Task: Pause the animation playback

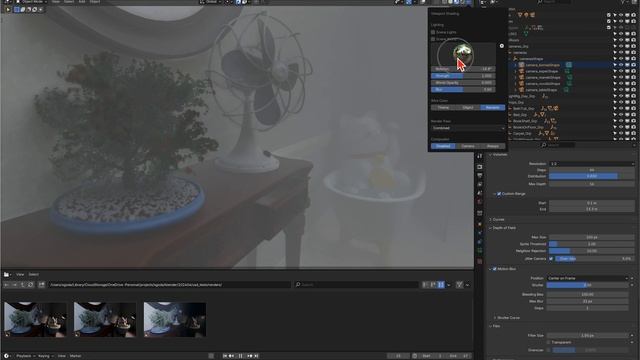Action: pos(241,356)
